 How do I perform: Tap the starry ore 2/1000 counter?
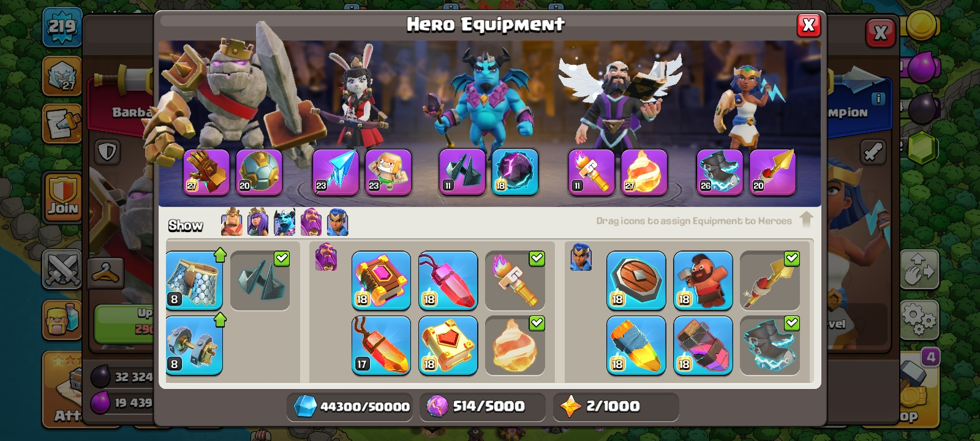616,407
